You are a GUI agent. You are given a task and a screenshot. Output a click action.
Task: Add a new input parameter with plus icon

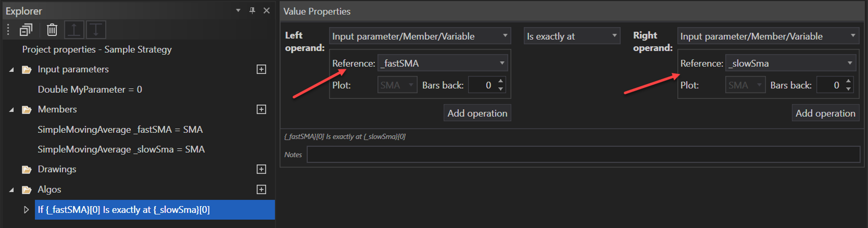[261, 69]
